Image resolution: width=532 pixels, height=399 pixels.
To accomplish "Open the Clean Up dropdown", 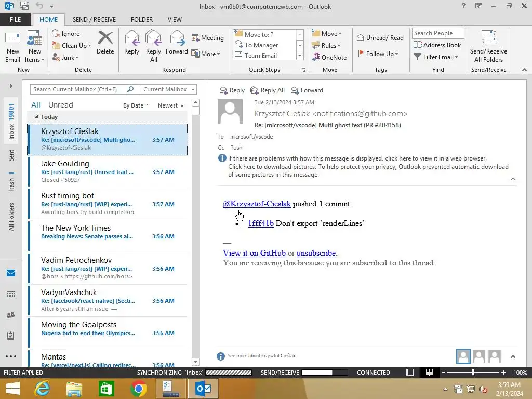I will pyautogui.click(x=72, y=46).
